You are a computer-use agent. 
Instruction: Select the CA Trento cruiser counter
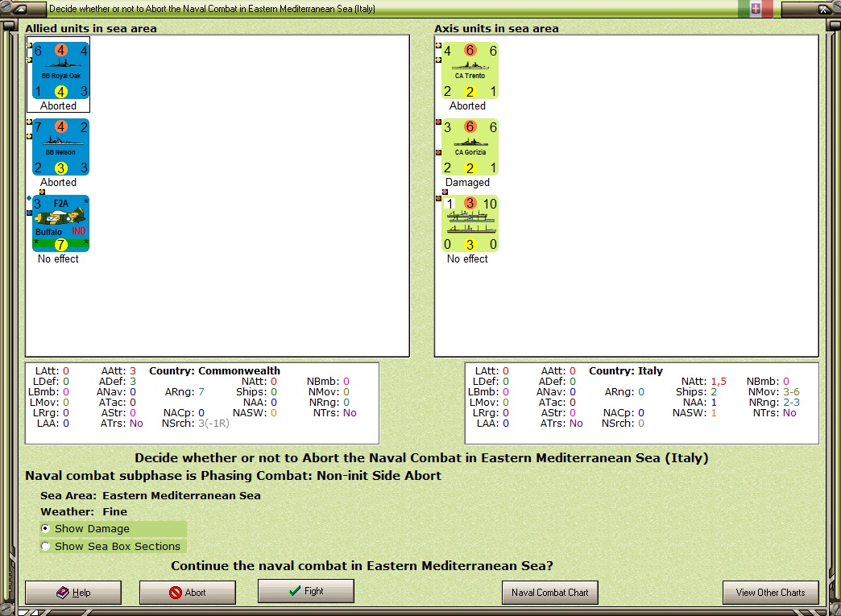pyautogui.click(x=470, y=71)
